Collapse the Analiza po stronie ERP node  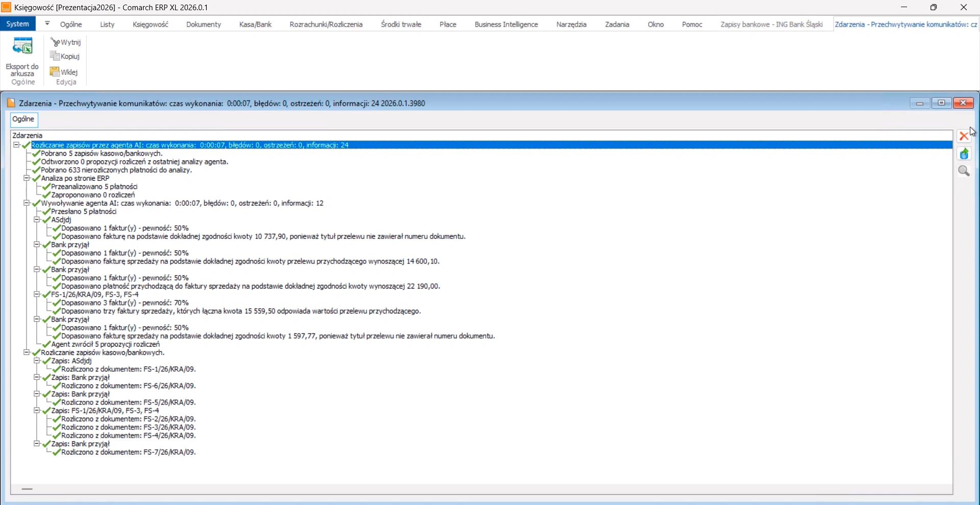[27, 178]
